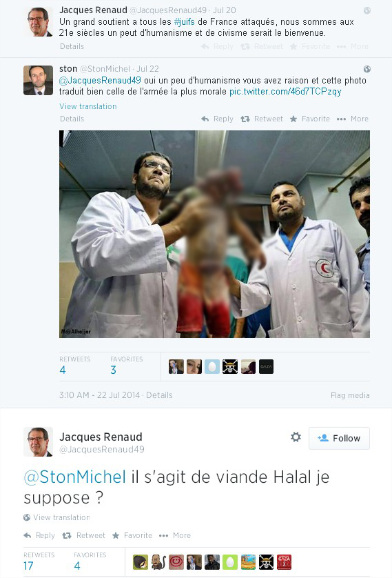Open the @StonMichel mention in the bottom tweet

(x=74, y=477)
